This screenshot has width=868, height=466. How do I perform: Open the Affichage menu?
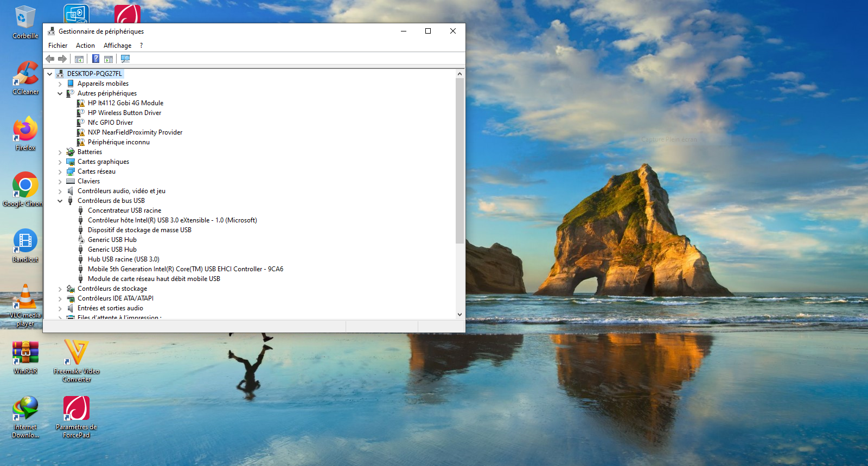pyautogui.click(x=117, y=46)
